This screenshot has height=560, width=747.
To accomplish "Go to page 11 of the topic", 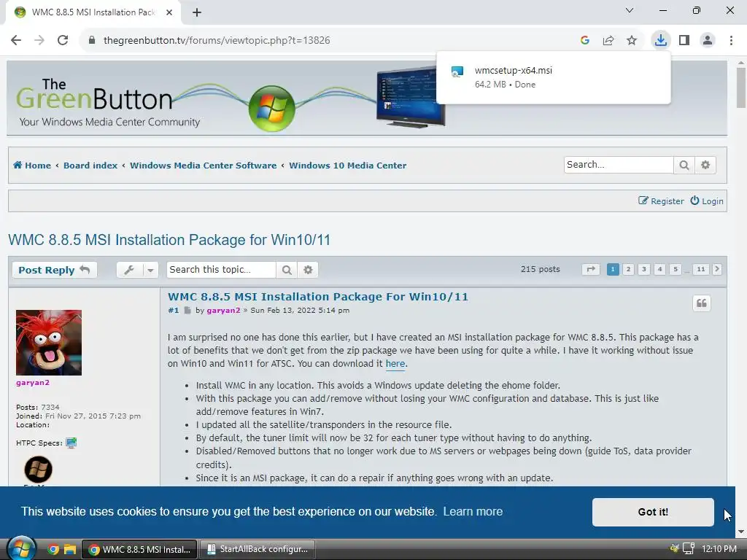I will 701,269.
